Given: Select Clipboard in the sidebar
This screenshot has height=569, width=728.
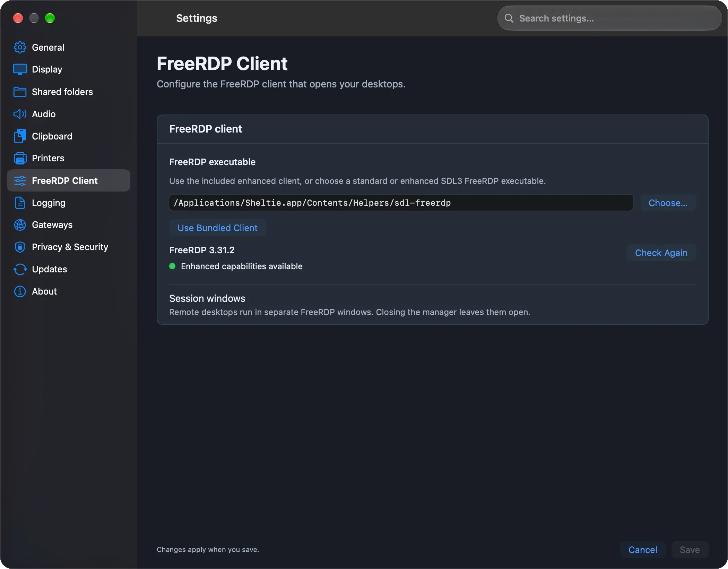Looking at the screenshot, I should [69, 136].
